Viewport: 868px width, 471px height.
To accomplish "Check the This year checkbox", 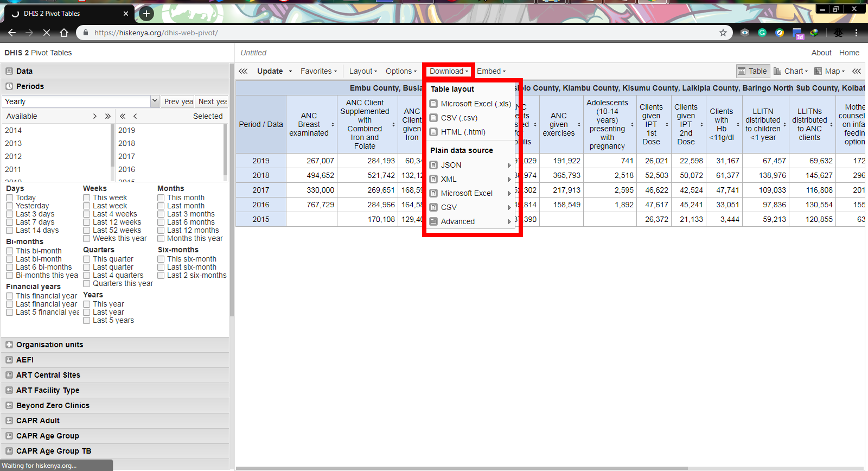I will pos(87,304).
